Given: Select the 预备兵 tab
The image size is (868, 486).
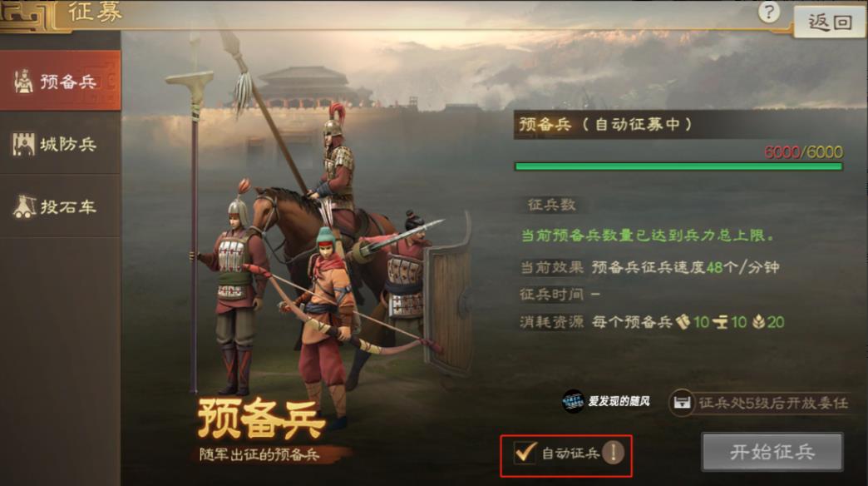Looking at the screenshot, I should [x=60, y=81].
